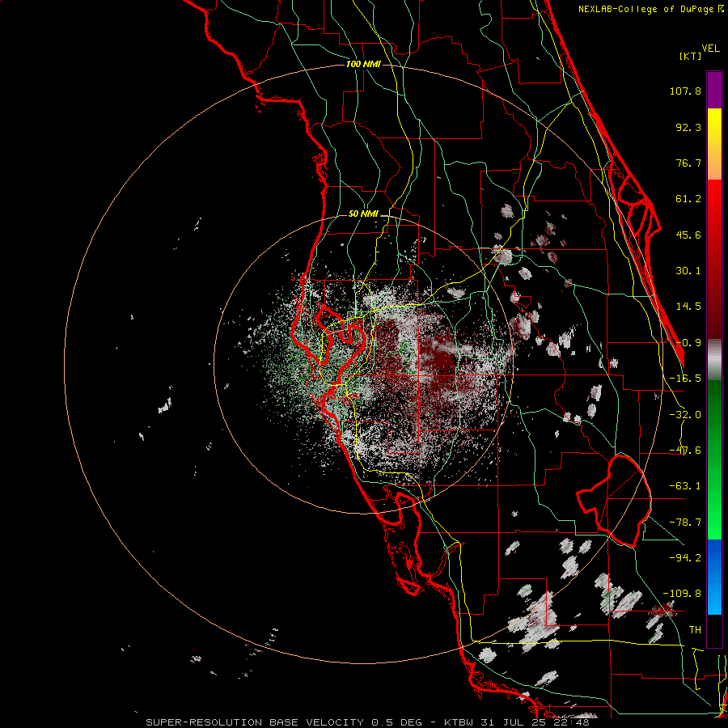Select the purple top colorbar segment
The width and height of the screenshot is (728, 728).
(x=714, y=90)
